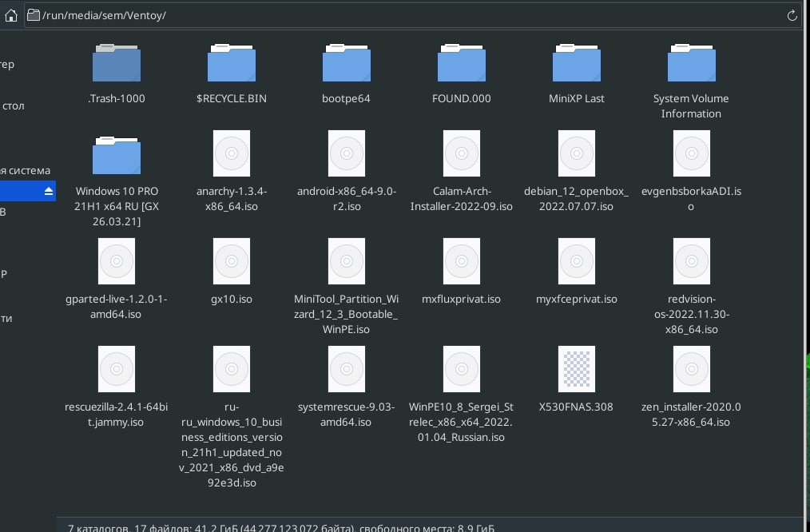Open the $RECYCLE.BIN folder
810x532 pixels.
point(232,62)
